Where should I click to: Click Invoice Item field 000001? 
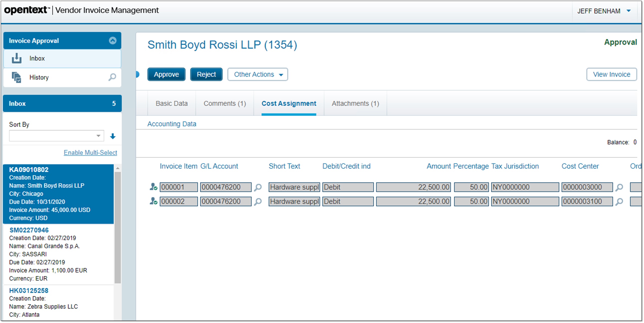[x=179, y=187]
